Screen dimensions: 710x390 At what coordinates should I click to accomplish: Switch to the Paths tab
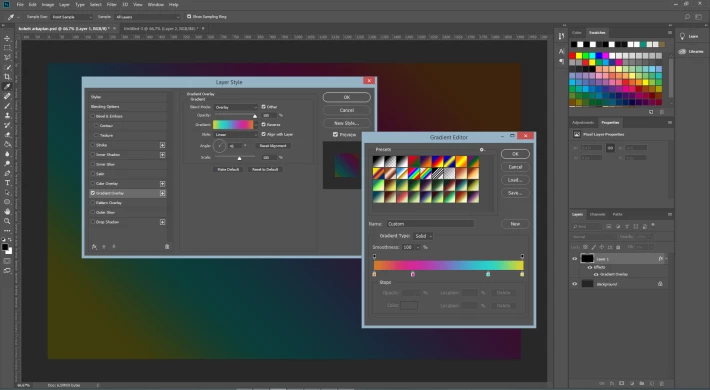pos(617,214)
